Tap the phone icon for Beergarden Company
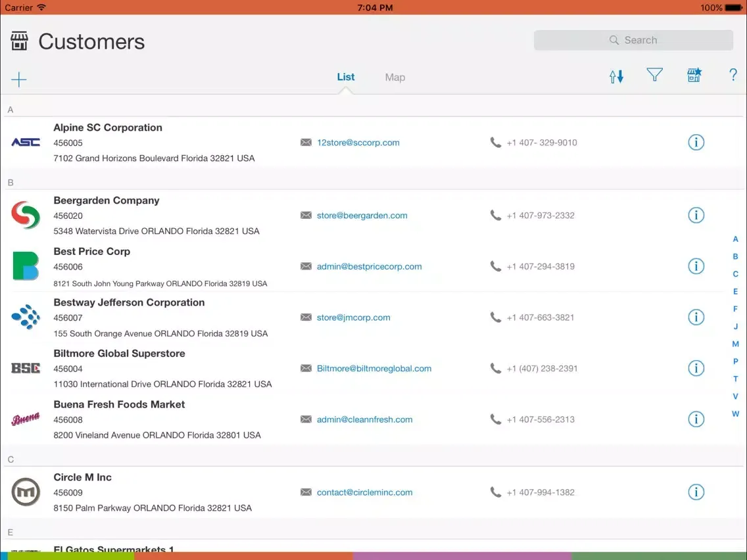 pos(496,215)
